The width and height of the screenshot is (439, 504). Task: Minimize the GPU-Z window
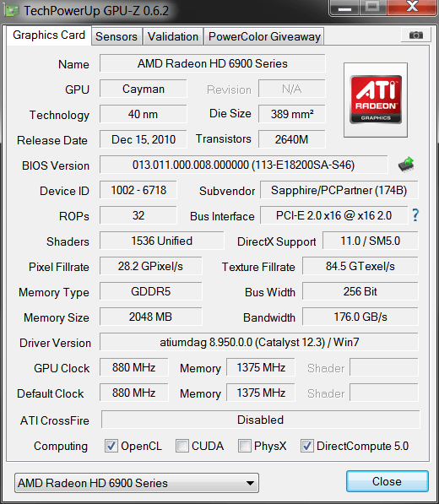(344, 8)
